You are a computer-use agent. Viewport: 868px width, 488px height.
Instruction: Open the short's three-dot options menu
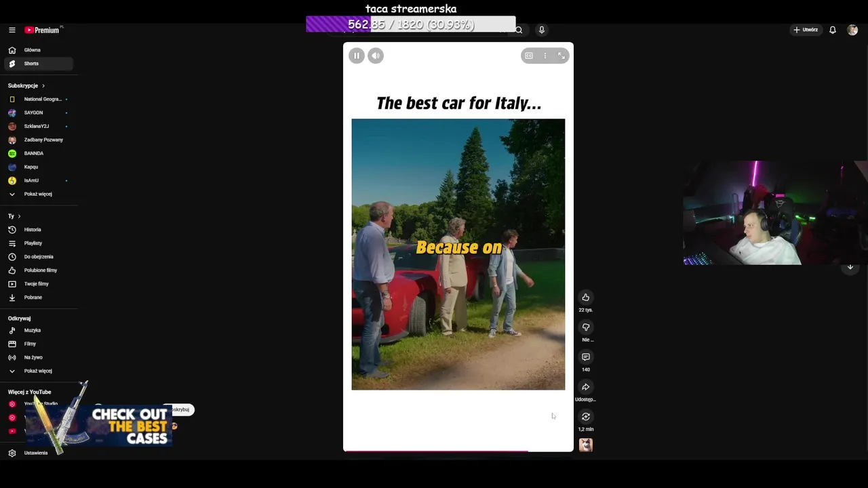coord(545,56)
